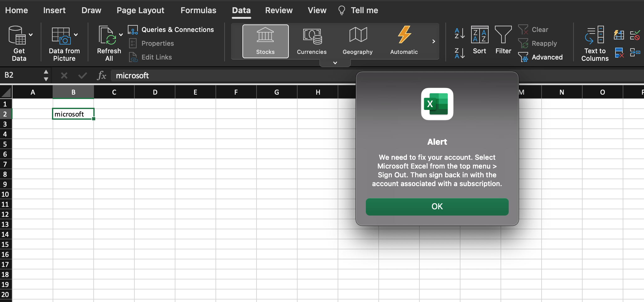644x302 pixels.
Task: Click the Refresh All icon
Action: (107, 35)
